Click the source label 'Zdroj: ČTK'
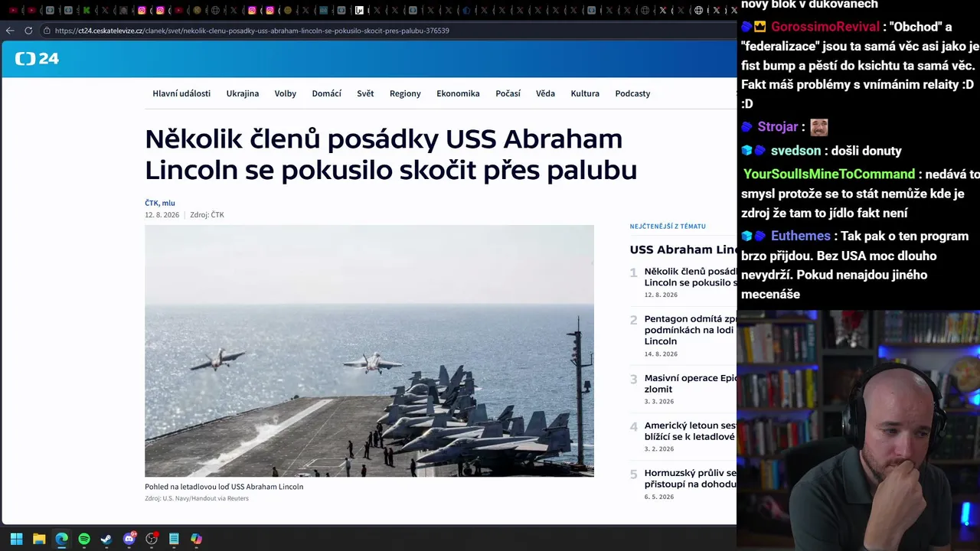Screen dimensions: 980x551 coord(207,215)
